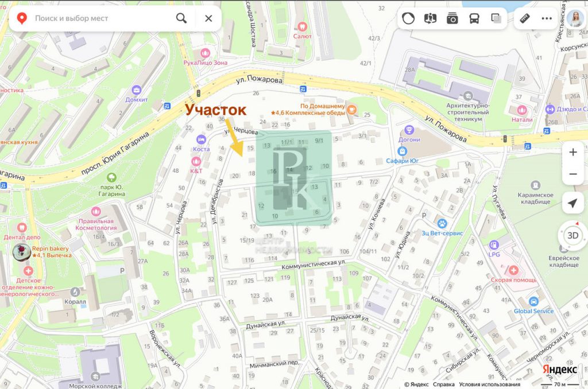Screen dimensions: 588x389
Task: Open the user profile avatar
Action: pos(575,18)
